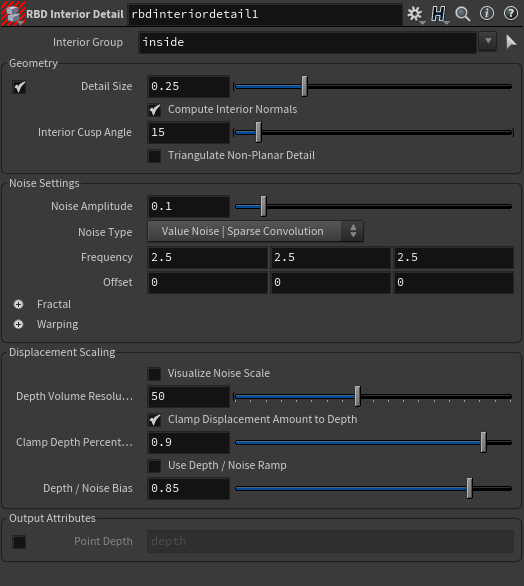Click the Depth / Noise Bias value field
The image size is (524, 586).
[188, 488]
